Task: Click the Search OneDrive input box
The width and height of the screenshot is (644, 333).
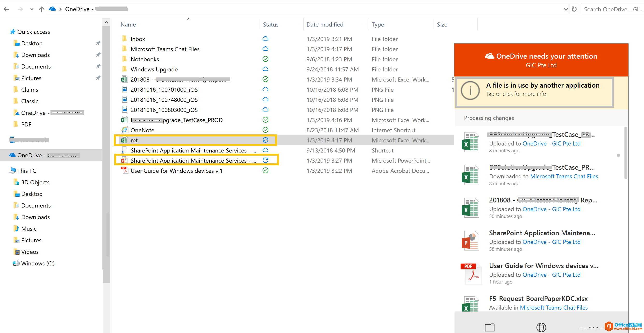Action: pos(613,9)
